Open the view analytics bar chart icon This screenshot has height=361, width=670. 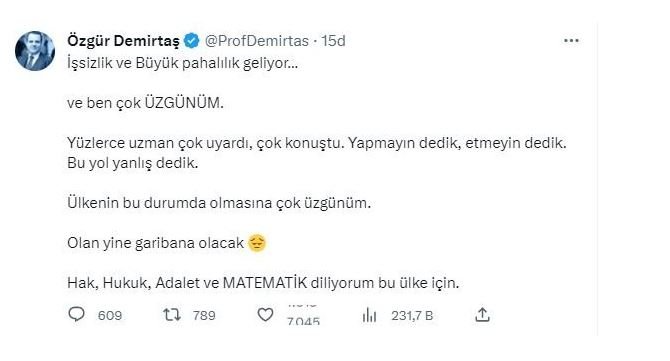click(369, 315)
